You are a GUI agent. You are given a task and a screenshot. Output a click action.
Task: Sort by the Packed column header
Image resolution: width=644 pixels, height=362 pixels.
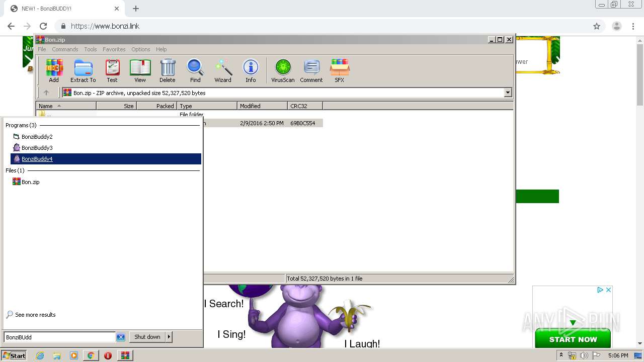click(156, 106)
